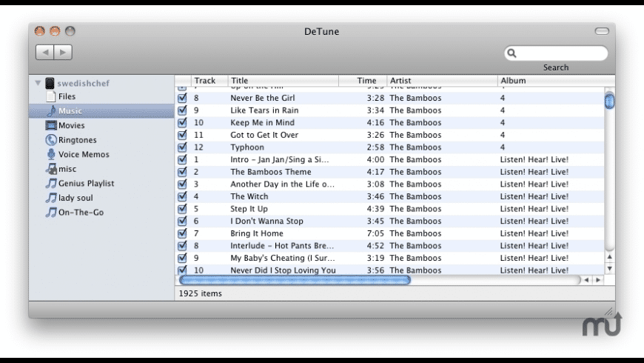This screenshot has width=644, height=363.
Task: Click the "My Baby's Cheating (I Sur…" title
Action: 283,258
